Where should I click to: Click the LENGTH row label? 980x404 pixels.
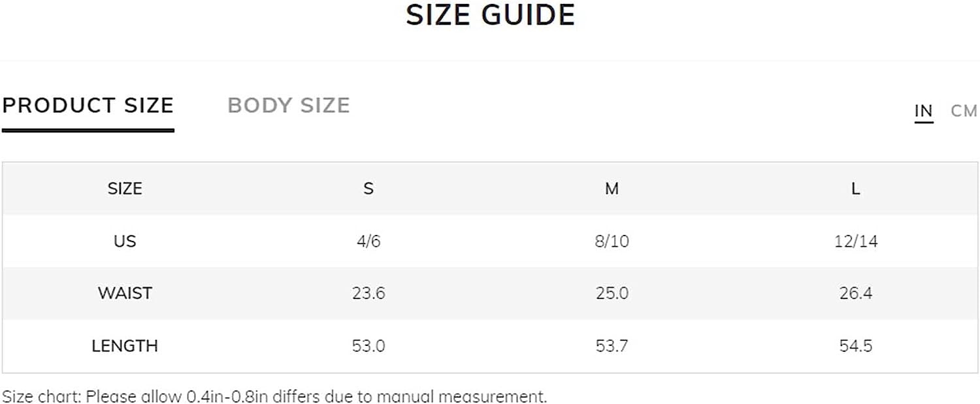125,345
